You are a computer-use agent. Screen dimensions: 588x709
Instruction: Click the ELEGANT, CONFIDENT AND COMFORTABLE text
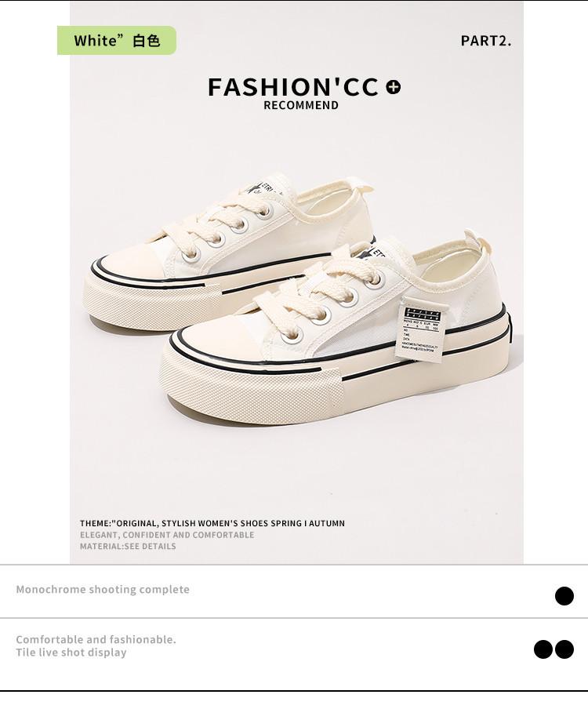(x=167, y=535)
